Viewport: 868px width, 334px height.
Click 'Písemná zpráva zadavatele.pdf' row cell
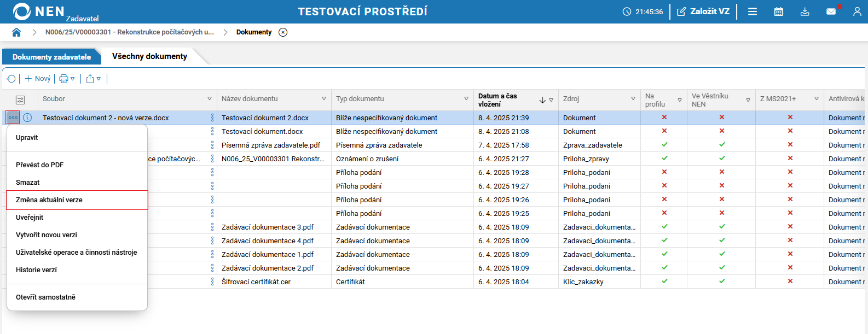[x=271, y=145]
